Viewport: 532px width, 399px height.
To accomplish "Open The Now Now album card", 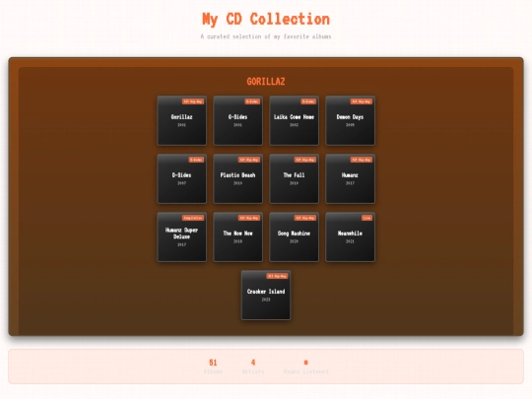I will 237,236.
